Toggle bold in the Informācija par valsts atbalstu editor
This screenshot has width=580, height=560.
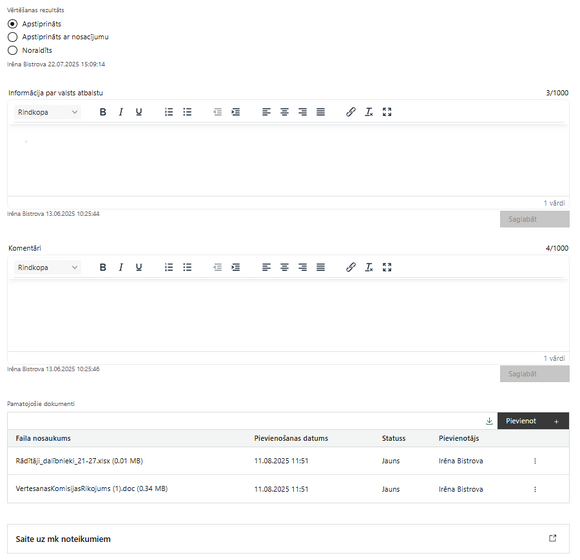[x=103, y=112]
